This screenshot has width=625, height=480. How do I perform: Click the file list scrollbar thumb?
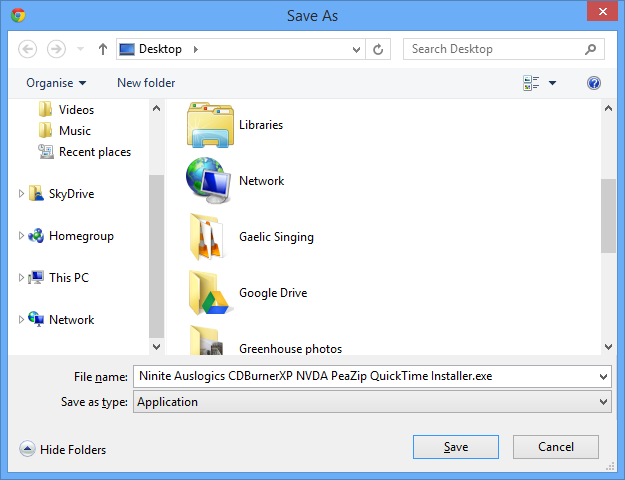[x=608, y=216]
